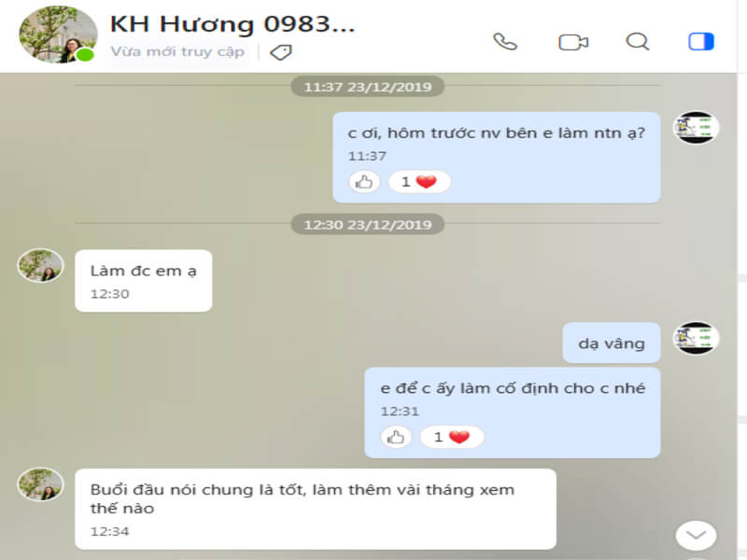
Task: Click the contact name KH Hương 0983...
Action: point(233,24)
